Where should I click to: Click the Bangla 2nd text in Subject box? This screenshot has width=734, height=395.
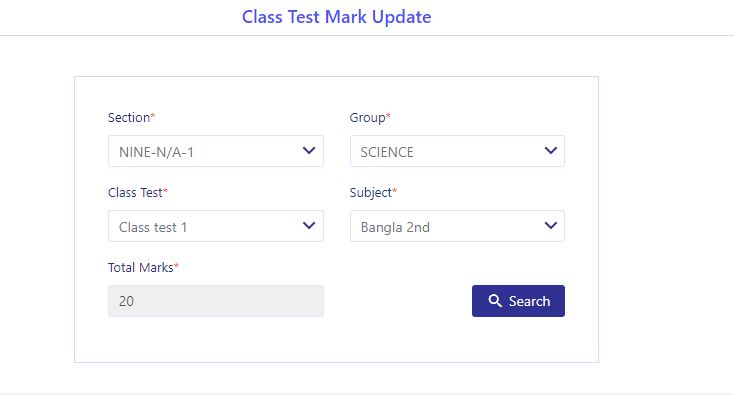point(395,227)
